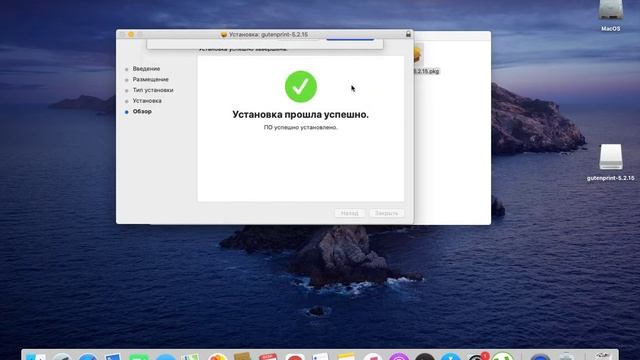The height and width of the screenshot is (360, 640).
Task: Select the Обзор step in the sidebar
Action: [142, 111]
